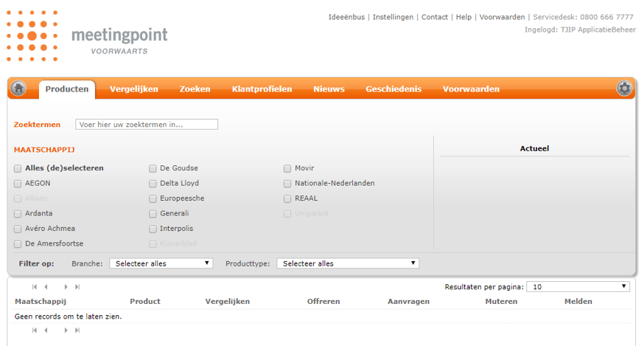Click the meetingpoint logo

tap(87, 36)
